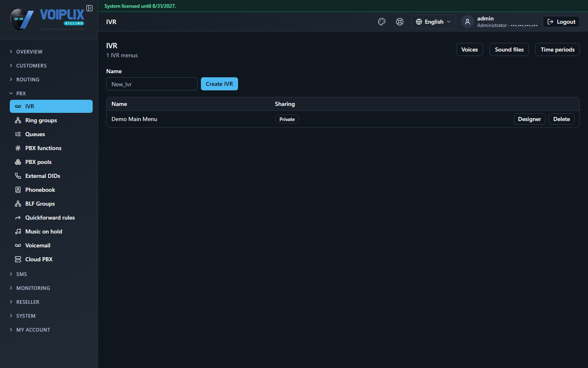Viewport: 588px width, 368px height.
Task: Click the Private sharing badge
Action: tap(287, 119)
